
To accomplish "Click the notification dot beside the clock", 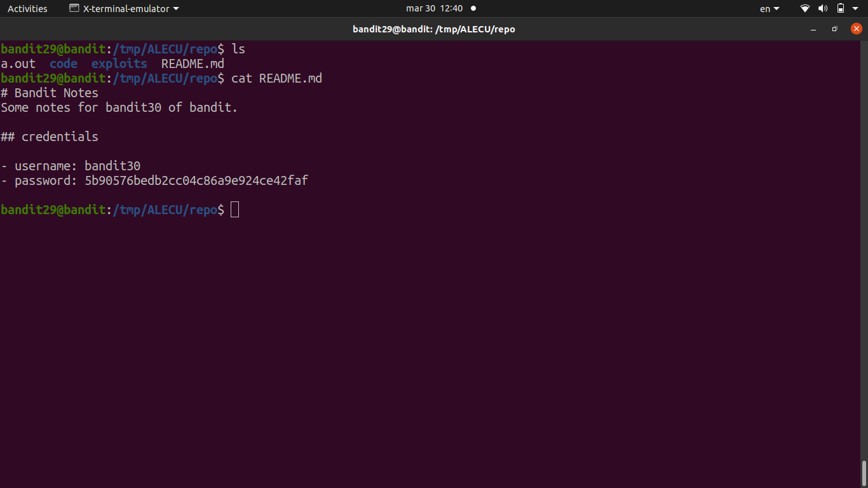I will [x=473, y=9].
